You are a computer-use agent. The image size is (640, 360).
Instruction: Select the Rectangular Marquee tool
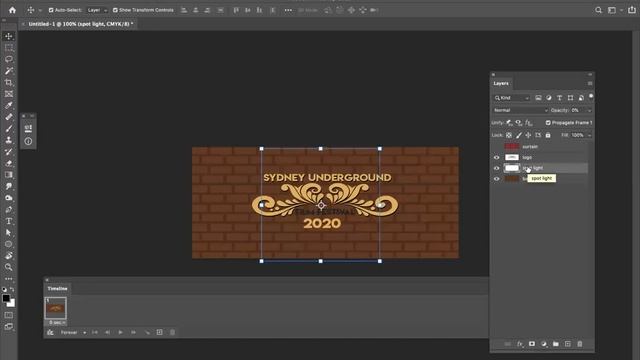(x=9, y=48)
